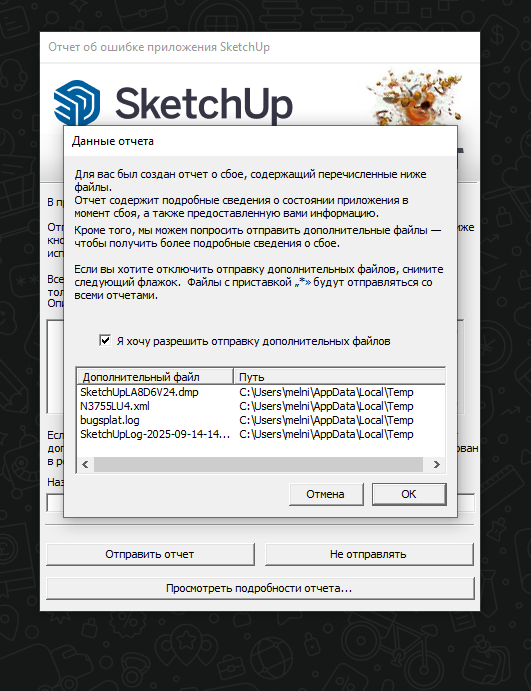Select the bugsplat.log file row
The width and height of the screenshot is (531, 691).
[261, 420]
